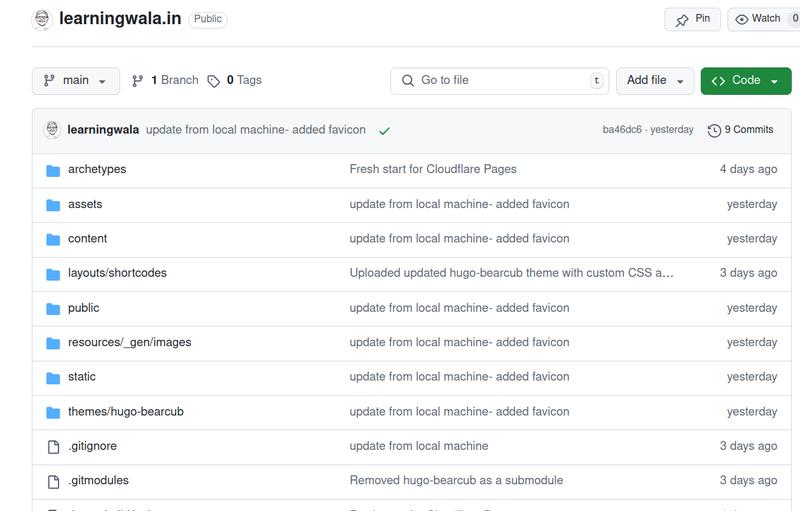800x511 pixels.
Task: Open the .gitmodules file
Action: [x=98, y=480]
